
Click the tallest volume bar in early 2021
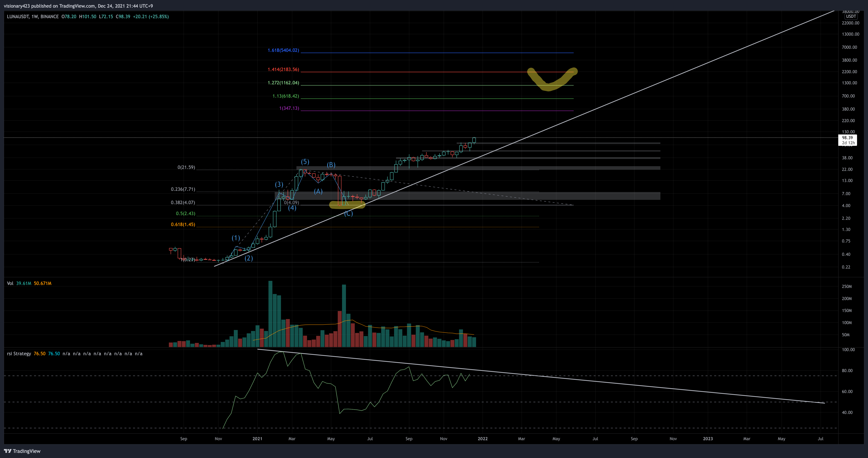click(270, 313)
